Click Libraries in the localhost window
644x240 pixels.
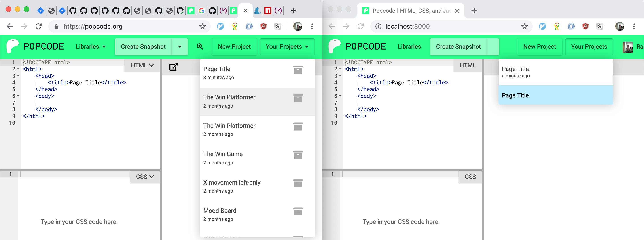pyautogui.click(x=409, y=47)
